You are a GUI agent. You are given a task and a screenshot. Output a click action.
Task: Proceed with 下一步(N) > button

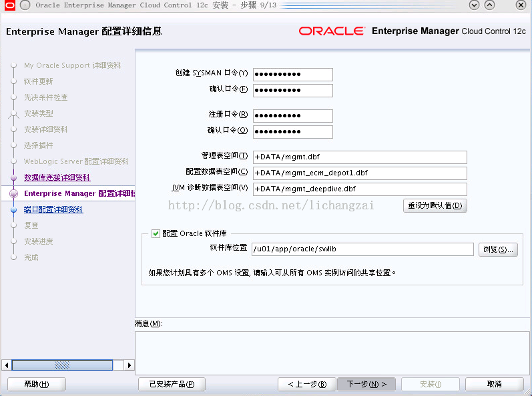tap(366, 384)
